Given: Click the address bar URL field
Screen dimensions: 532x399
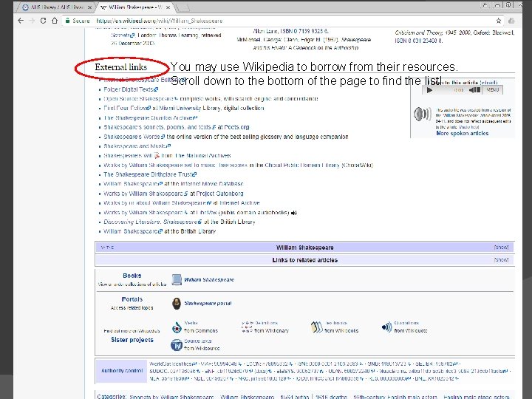Looking at the screenshot, I should (x=279, y=21).
